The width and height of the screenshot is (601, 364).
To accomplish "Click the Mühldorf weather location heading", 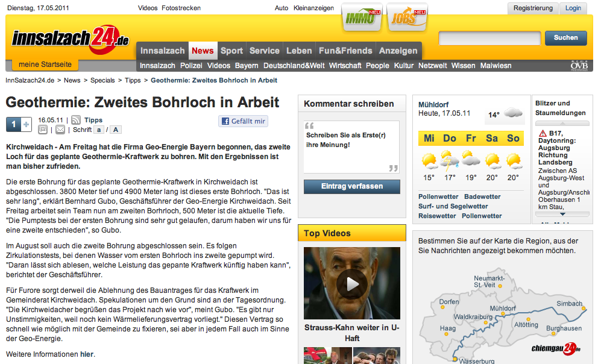I will (433, 105).
